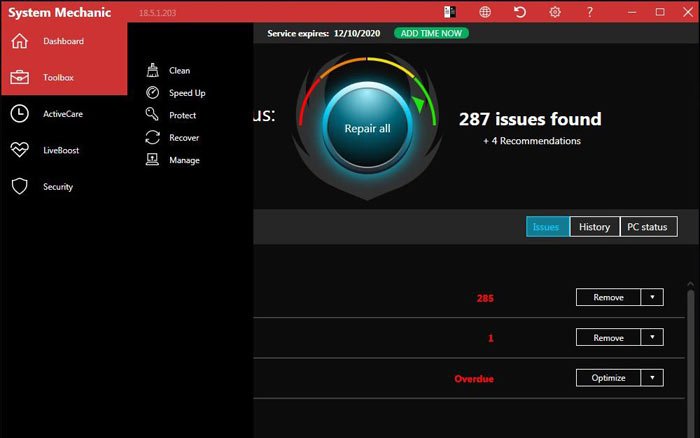The image size is (700, 438).
Task: Minimize the System Mechanic window
Action: pos(632,12)
